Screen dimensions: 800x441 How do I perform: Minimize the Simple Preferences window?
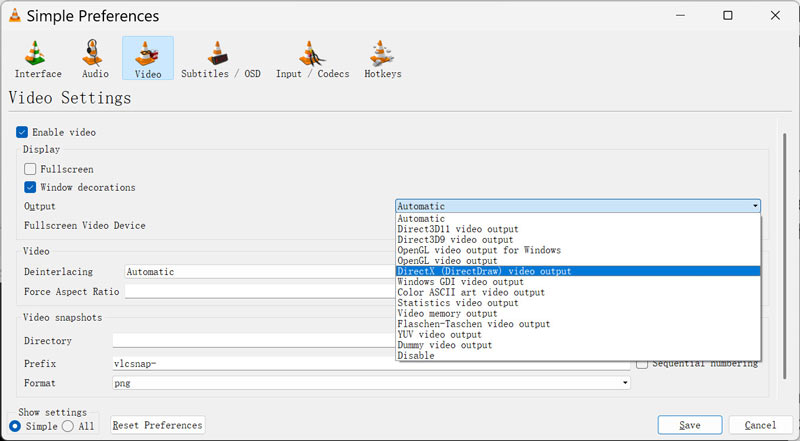680,15
